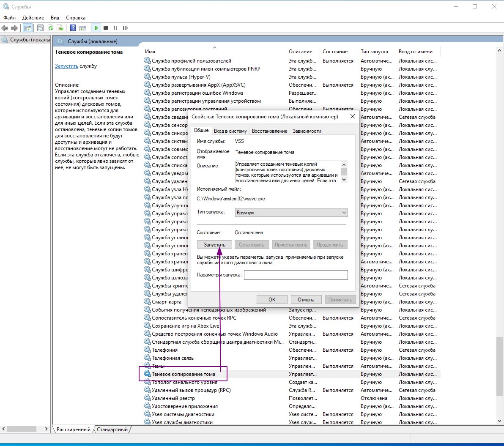Toggle the show/hide console tree toolbar icon
This screenshot has width=504, height=446.
[x=27, y=28]
